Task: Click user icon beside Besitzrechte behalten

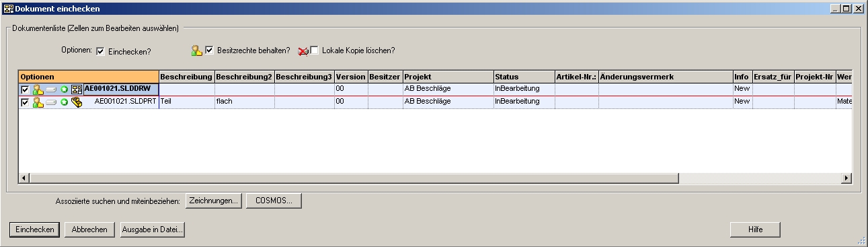Action: (196, 50)
